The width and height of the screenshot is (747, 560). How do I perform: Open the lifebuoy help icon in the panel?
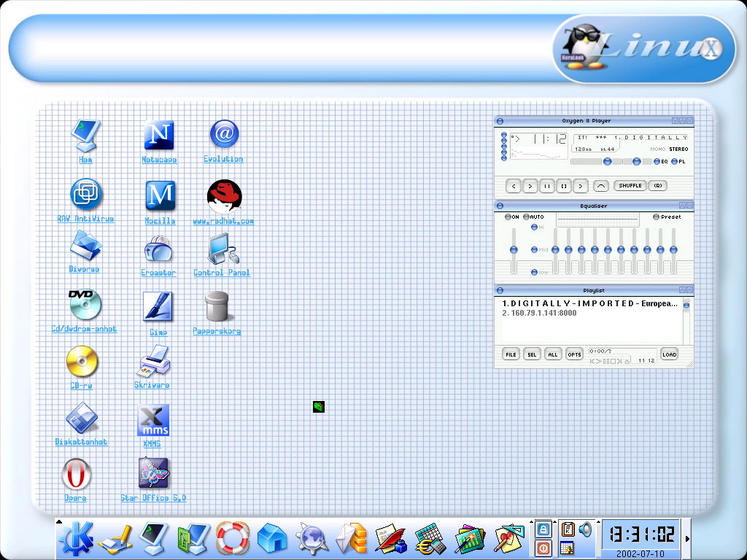pos(233,538)
